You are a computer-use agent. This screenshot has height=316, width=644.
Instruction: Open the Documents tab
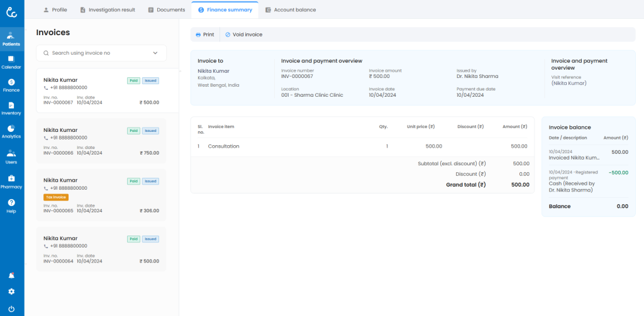pos(167,10)
